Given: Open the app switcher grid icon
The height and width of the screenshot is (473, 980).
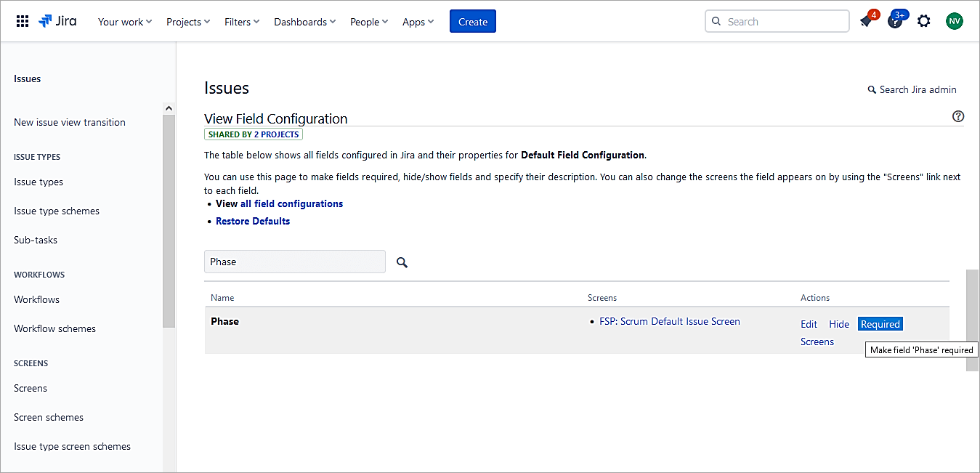Looking at the screenshot, I should (22, 21).
